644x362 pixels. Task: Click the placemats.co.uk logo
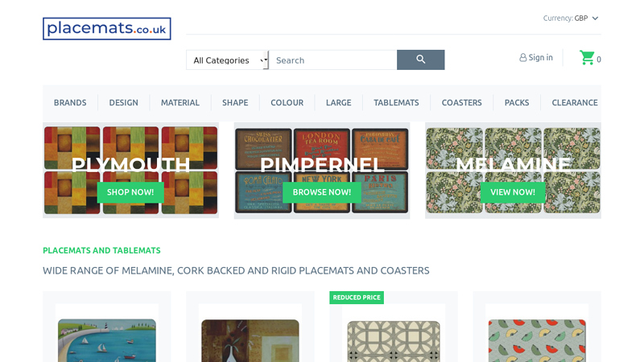tap(107, 29)
